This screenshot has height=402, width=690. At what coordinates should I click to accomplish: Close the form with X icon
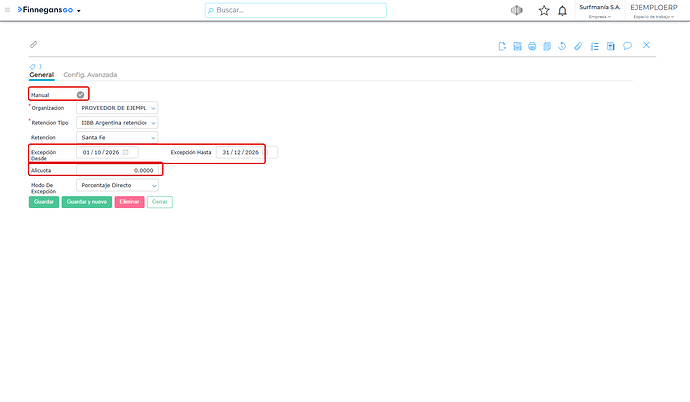pos(646,45)
